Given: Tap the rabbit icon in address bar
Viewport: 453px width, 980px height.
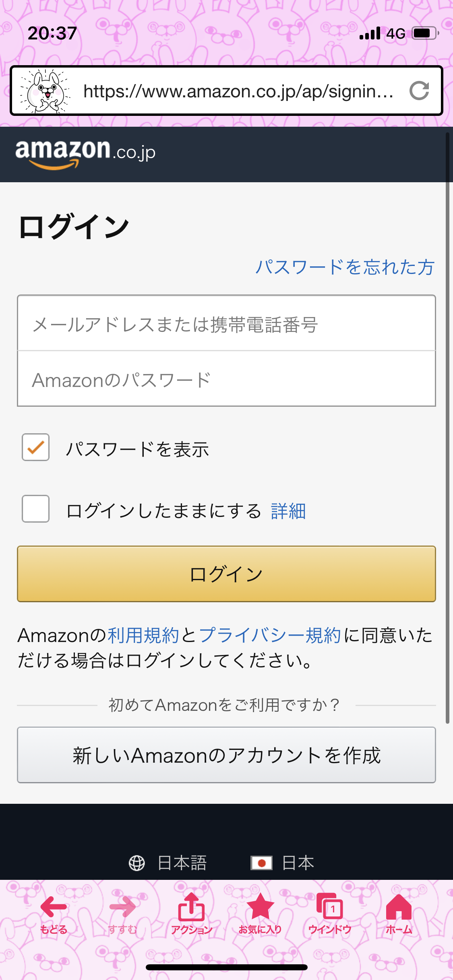Looking at the screenshot, I should [46, 91].
